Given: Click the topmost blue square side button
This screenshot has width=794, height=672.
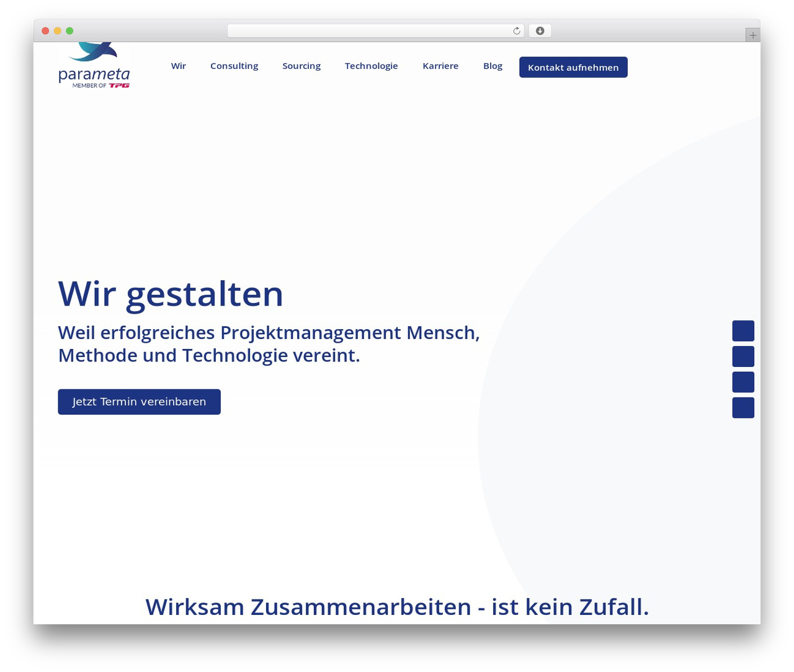Looking at the screenshot, I should point(743,331).
